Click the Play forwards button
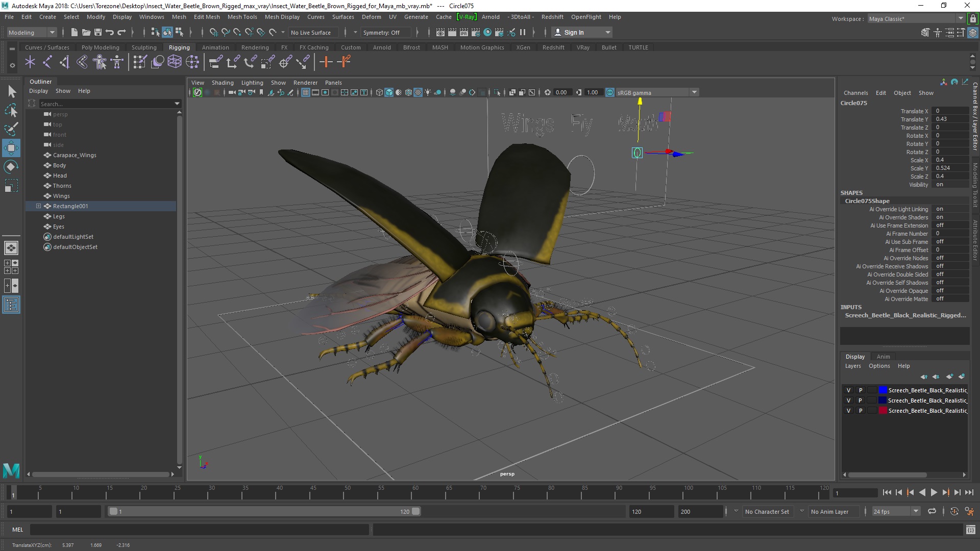The width and height of the screenshot is (980, 551). click(x=934, y=492)
